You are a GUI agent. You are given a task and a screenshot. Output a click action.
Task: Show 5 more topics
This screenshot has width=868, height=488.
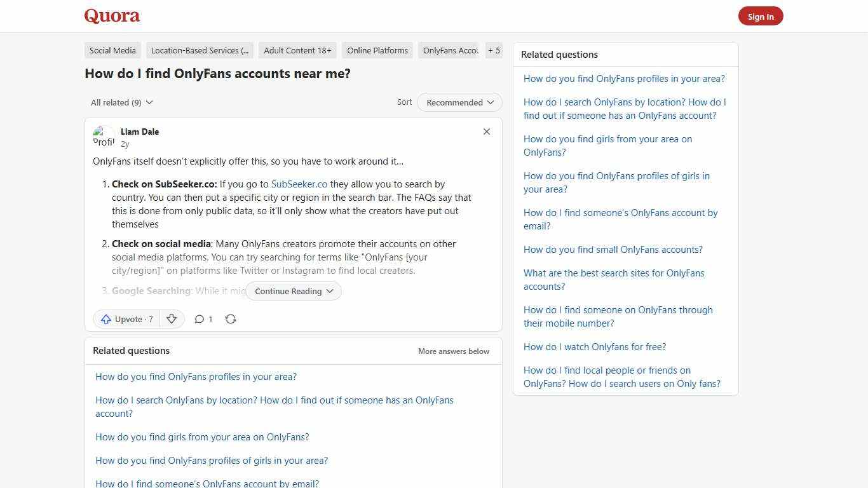point(494,50)
